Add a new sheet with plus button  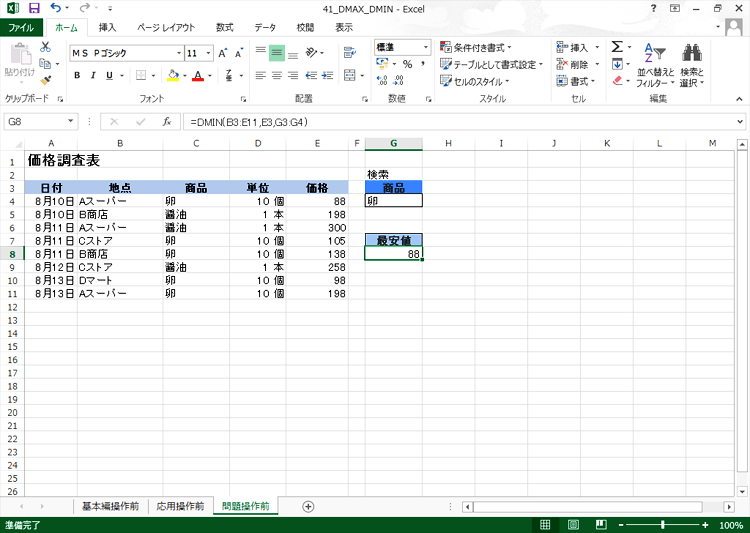click(x=309, y=507)
